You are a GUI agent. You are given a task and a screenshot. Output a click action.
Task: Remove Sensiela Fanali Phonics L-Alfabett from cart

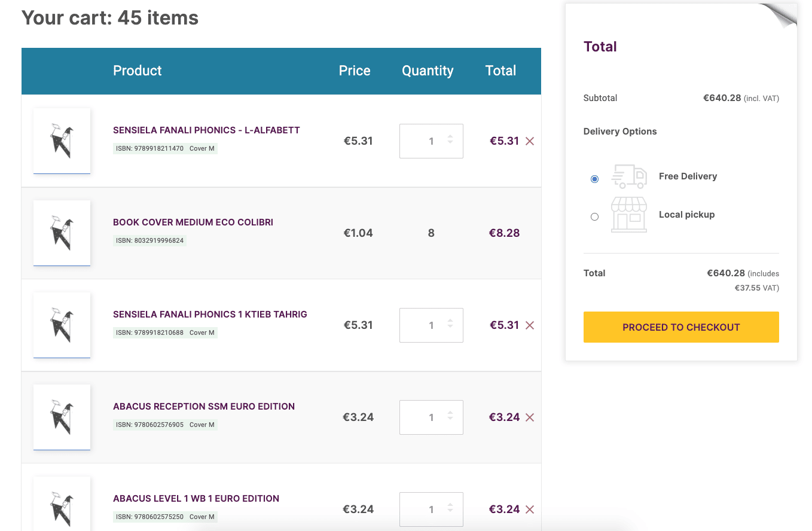(x=529, y=141)
